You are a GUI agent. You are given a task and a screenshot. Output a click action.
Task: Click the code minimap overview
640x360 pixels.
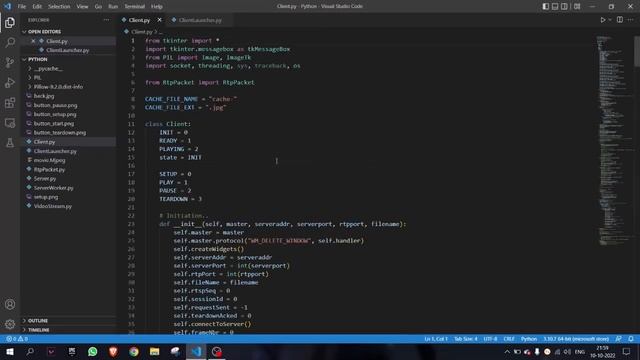(x=614, y=141)
